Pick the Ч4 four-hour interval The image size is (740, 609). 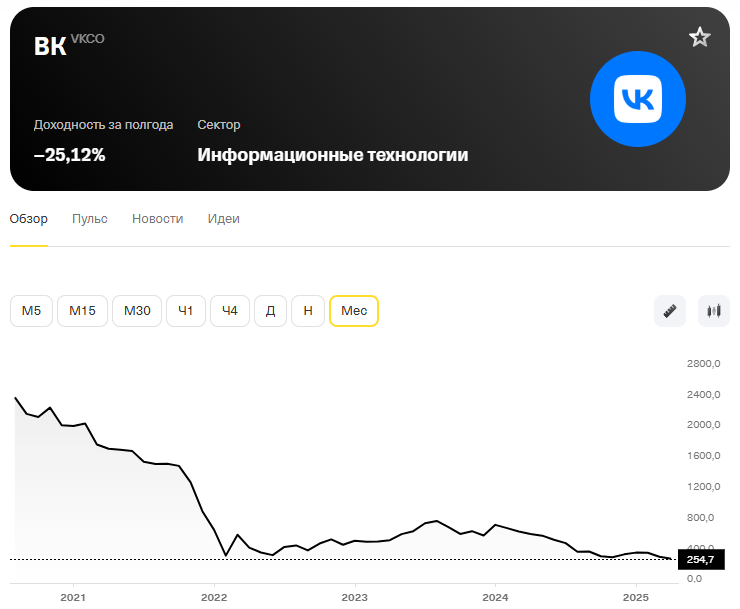coord(230,311)
